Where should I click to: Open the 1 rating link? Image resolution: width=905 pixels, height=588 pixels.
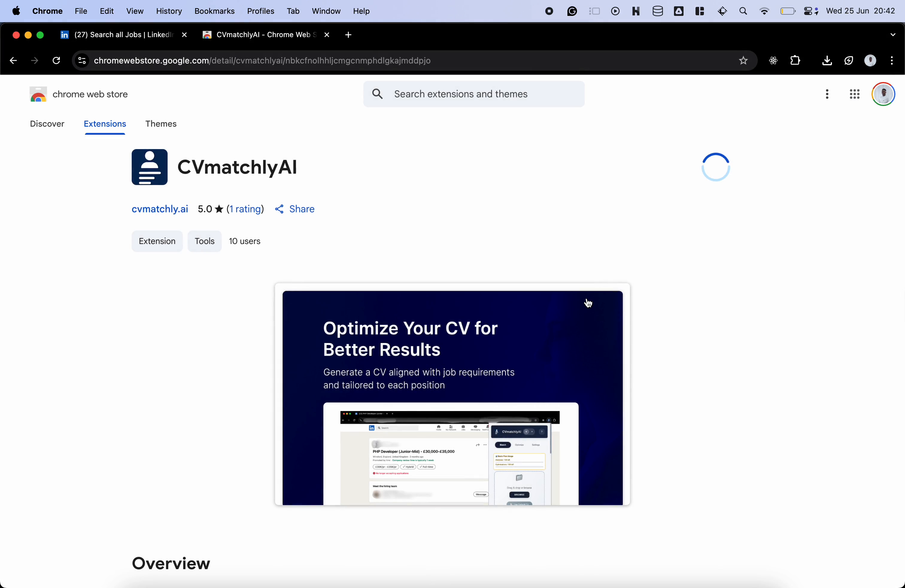246,209
